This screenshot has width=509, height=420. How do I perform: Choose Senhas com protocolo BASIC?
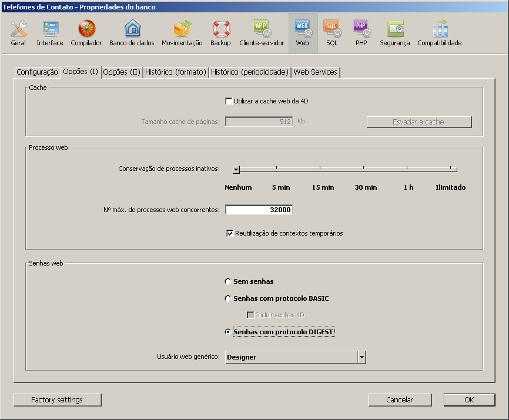click(x=228, y=298)
